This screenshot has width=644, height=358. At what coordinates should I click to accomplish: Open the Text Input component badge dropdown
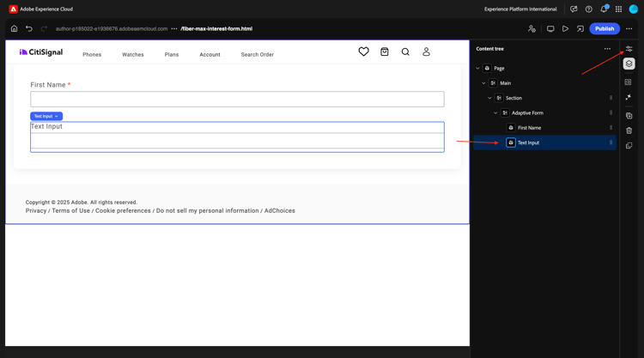46,116
